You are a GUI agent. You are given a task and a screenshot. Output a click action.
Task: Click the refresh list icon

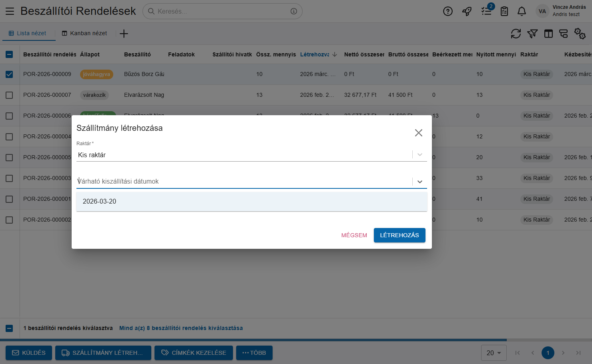click(x=516, y=34)
